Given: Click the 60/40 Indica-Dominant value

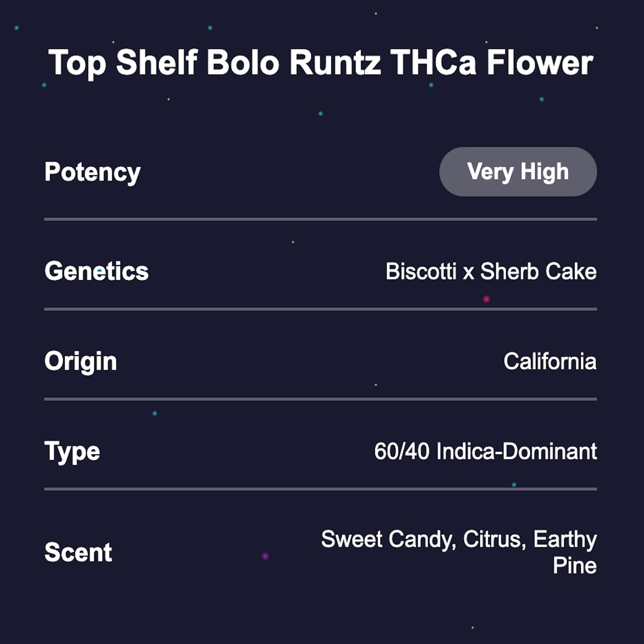Looking at the screenshot, I should click(485, 451).
